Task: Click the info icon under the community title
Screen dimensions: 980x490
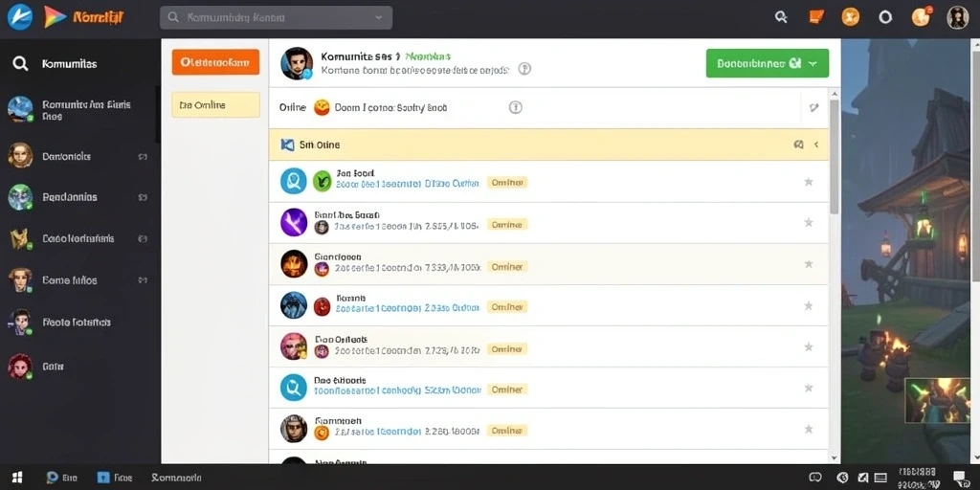Action: tap(525, 69)
